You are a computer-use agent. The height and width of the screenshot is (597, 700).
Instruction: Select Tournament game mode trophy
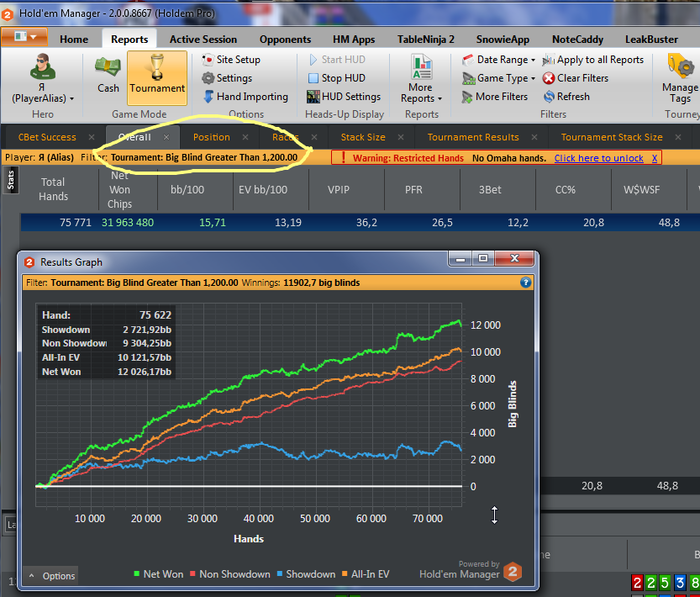(x=157, y=78)
